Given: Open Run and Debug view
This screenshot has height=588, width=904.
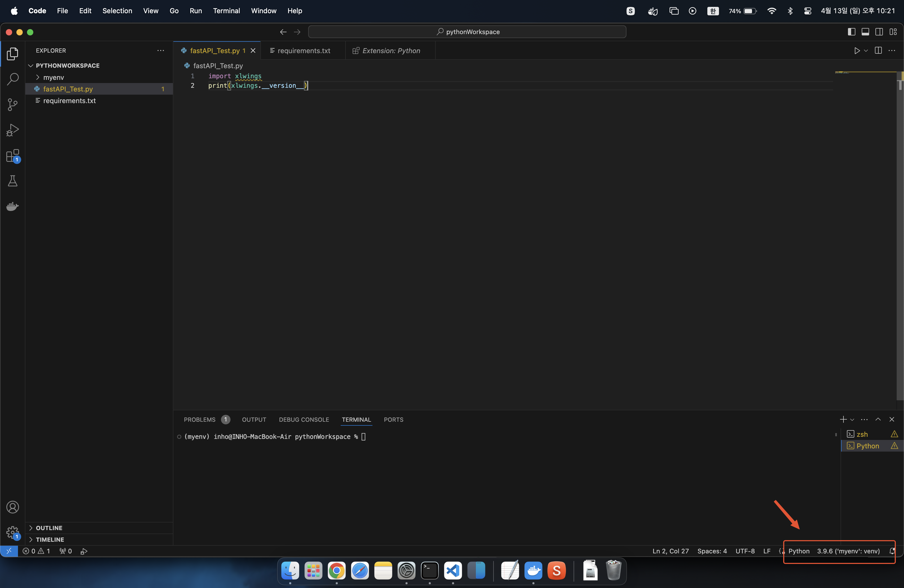Looking at the screenshot, I should click(x=12, y=130).
